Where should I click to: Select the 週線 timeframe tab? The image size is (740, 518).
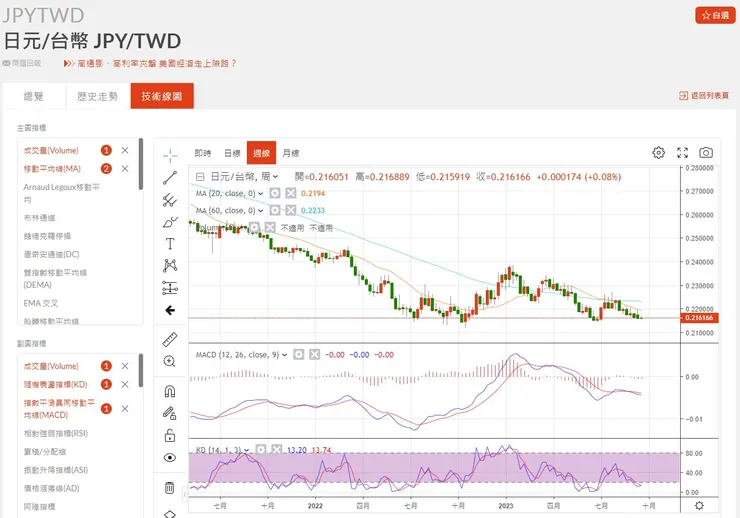pos(261,153)
